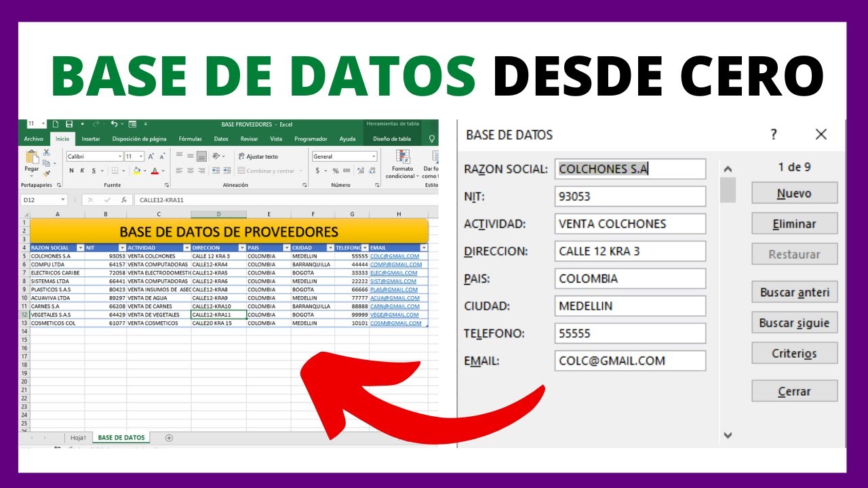Viewport: 868px width, 488px height.
Task: Click the Undo arrow icon
Action: pos(114,123)
